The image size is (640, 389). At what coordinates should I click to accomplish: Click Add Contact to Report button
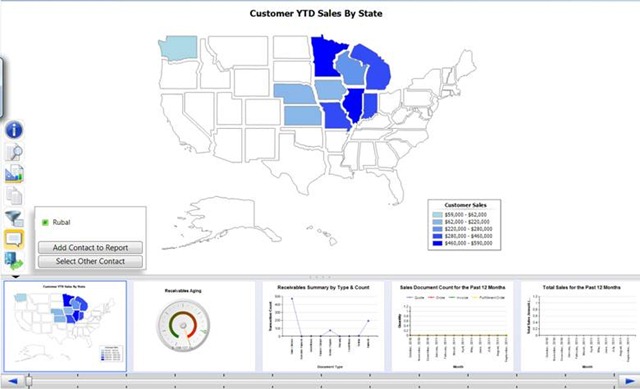pos(90,247)
